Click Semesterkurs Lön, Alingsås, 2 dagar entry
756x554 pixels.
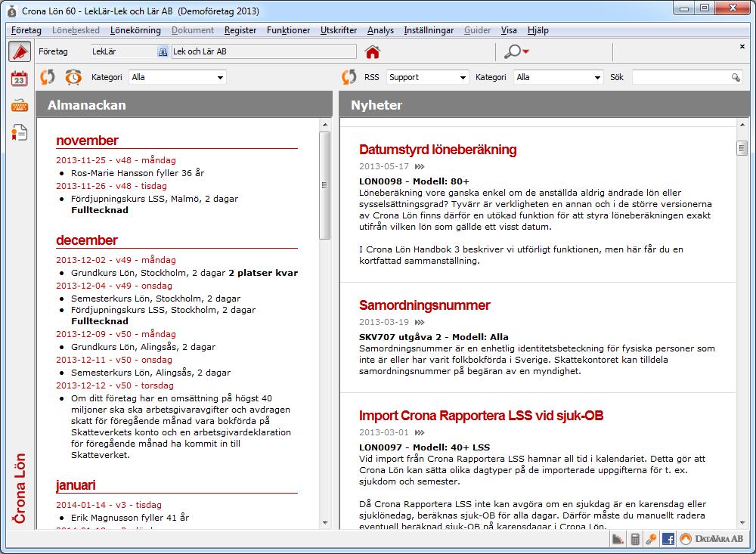151,373
